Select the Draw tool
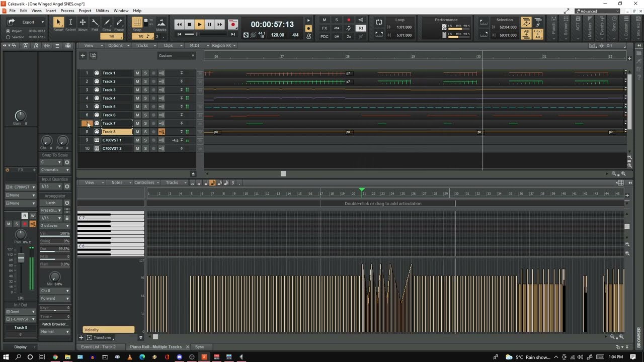 [x=107, y=22]
